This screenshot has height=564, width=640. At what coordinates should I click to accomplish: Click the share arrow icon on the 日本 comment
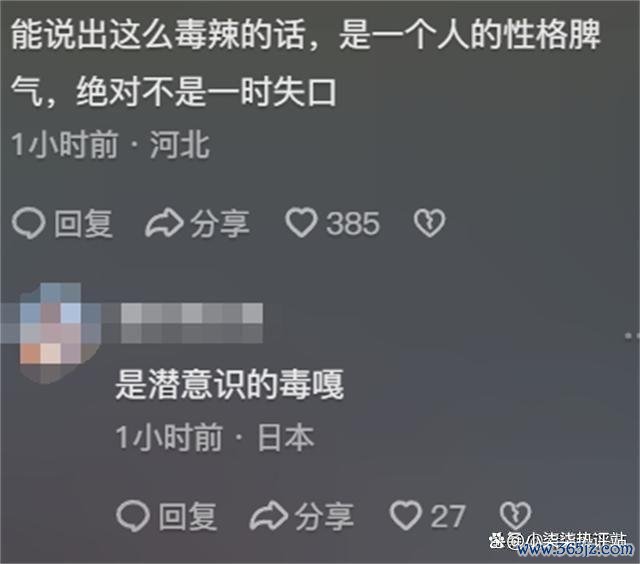[269, 516]
